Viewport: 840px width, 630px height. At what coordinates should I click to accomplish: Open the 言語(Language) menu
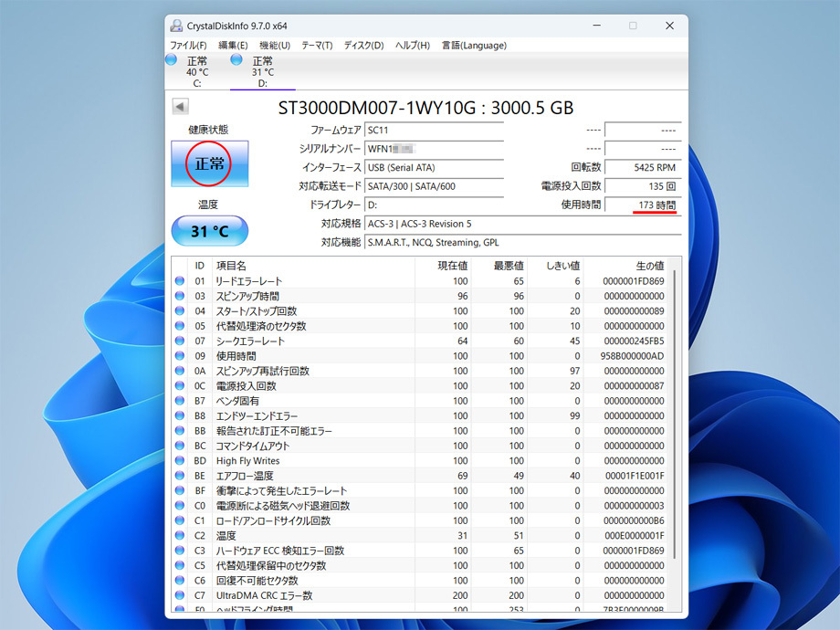(x=474, y=46)
